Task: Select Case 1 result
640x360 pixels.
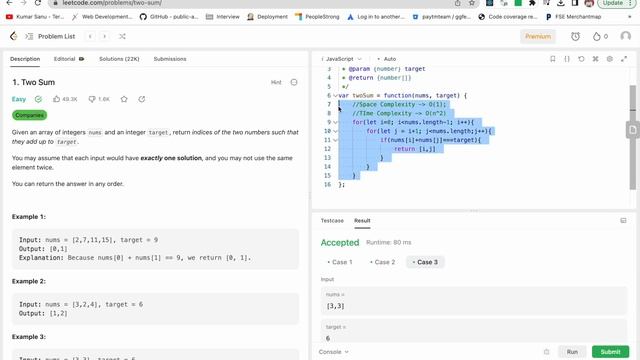Action: click(x=340, y=262)
